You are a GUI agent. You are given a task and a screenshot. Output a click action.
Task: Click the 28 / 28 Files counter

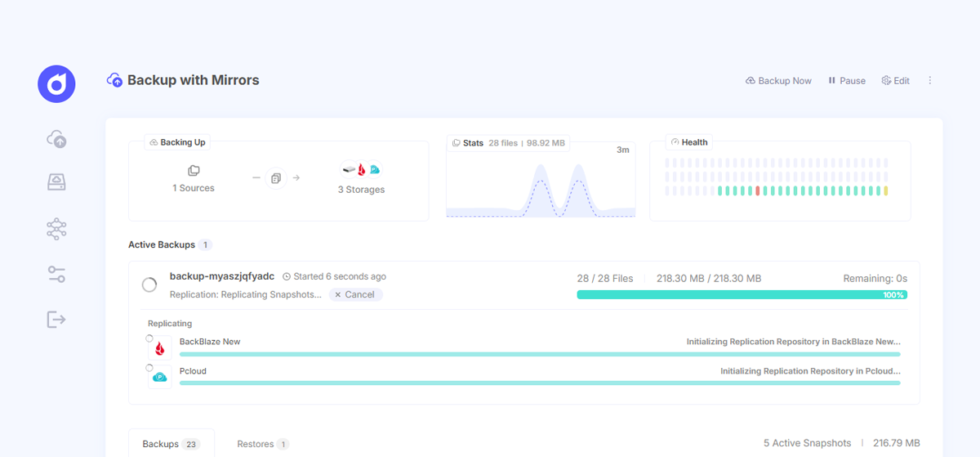coord(605,279)
